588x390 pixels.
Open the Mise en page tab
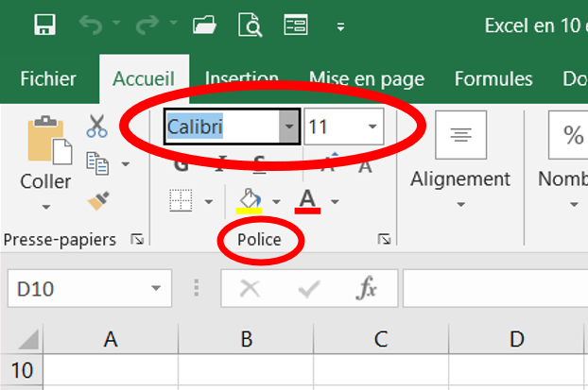367,79
